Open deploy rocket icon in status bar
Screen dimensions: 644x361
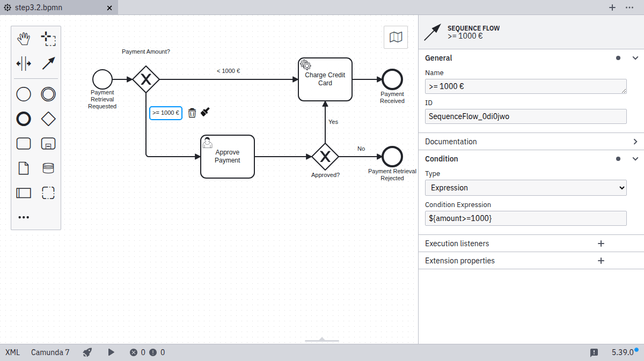point(87,352)
